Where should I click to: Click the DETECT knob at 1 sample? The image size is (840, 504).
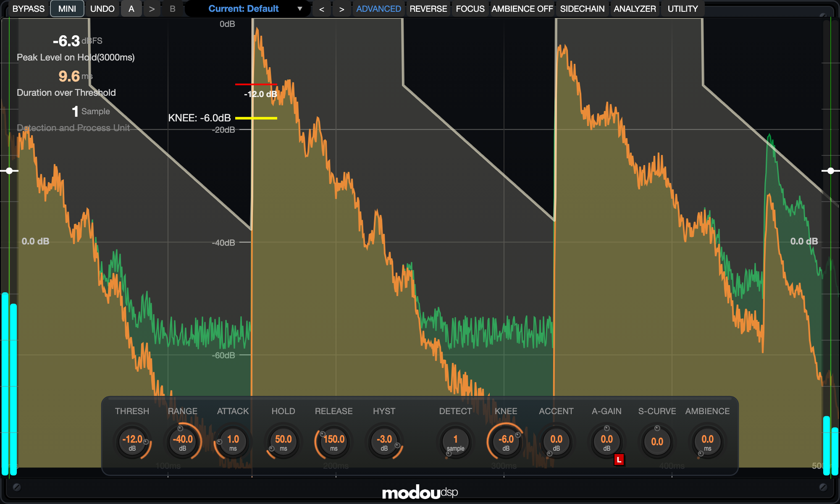pos(456,442)
